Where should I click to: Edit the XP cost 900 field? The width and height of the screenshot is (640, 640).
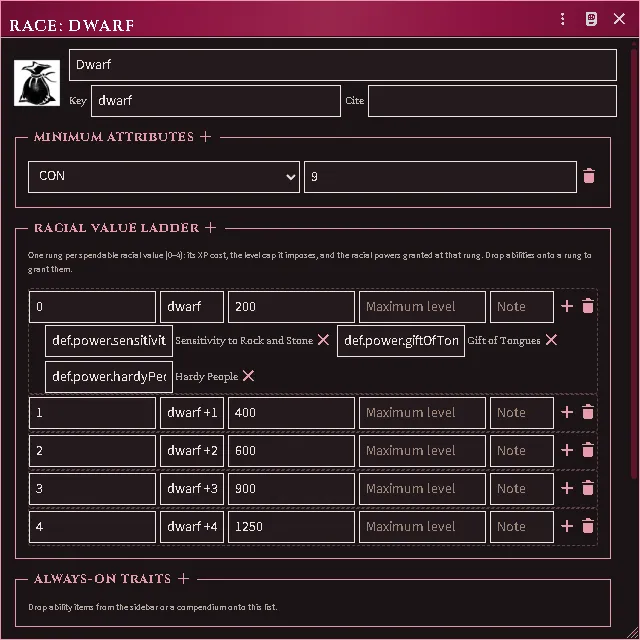[291, 489]
